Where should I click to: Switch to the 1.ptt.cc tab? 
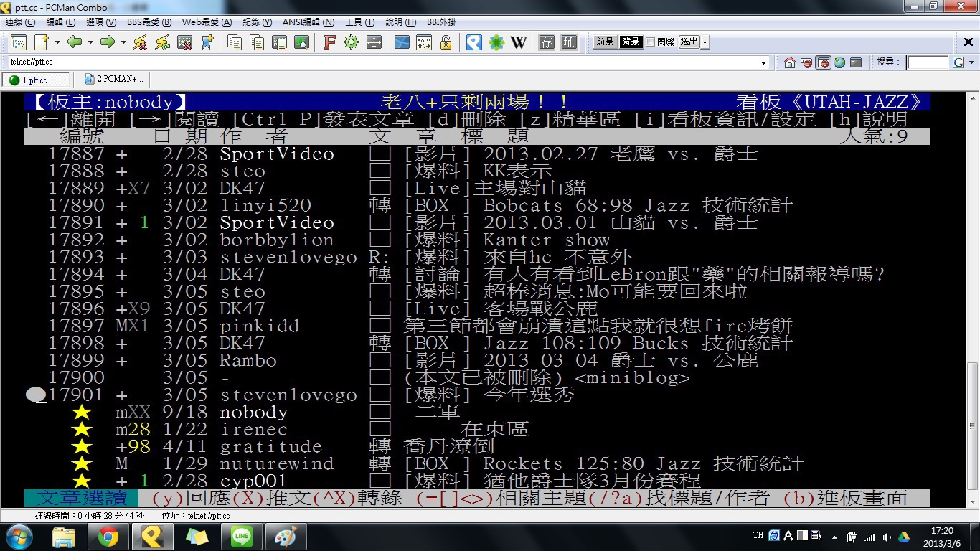36,80
